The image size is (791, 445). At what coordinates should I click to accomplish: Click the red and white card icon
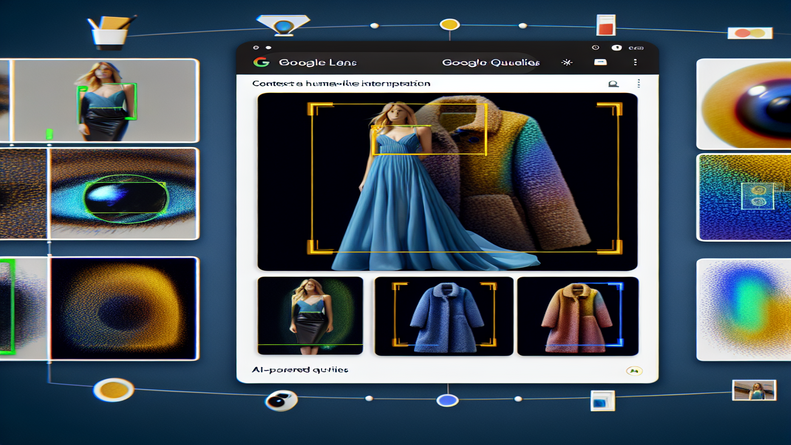point(606,25)
